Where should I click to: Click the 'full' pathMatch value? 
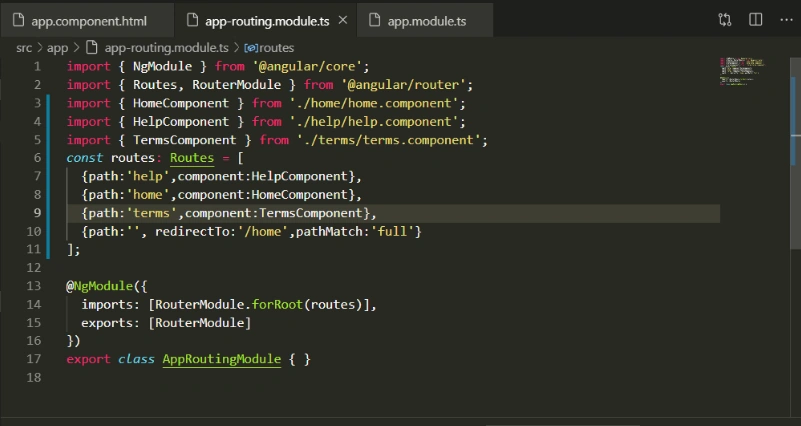[392, 231]
